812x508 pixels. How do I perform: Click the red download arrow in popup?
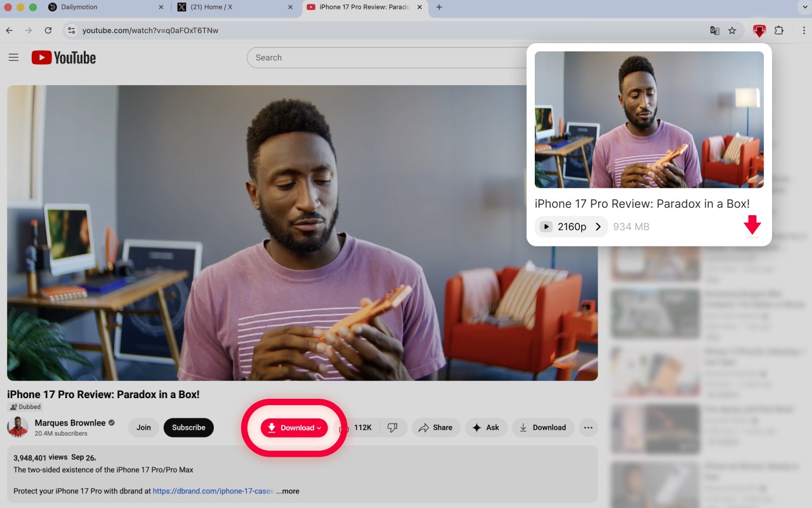pos(752,225)
